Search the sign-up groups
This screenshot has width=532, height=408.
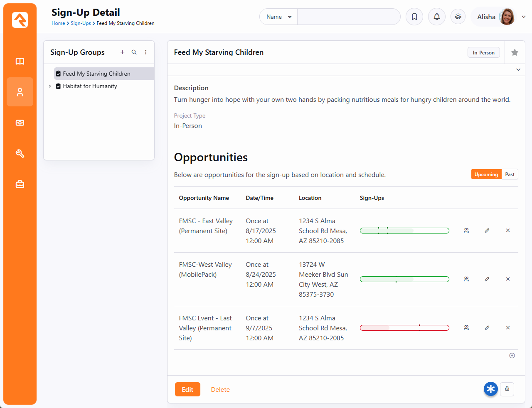[134, 52]
